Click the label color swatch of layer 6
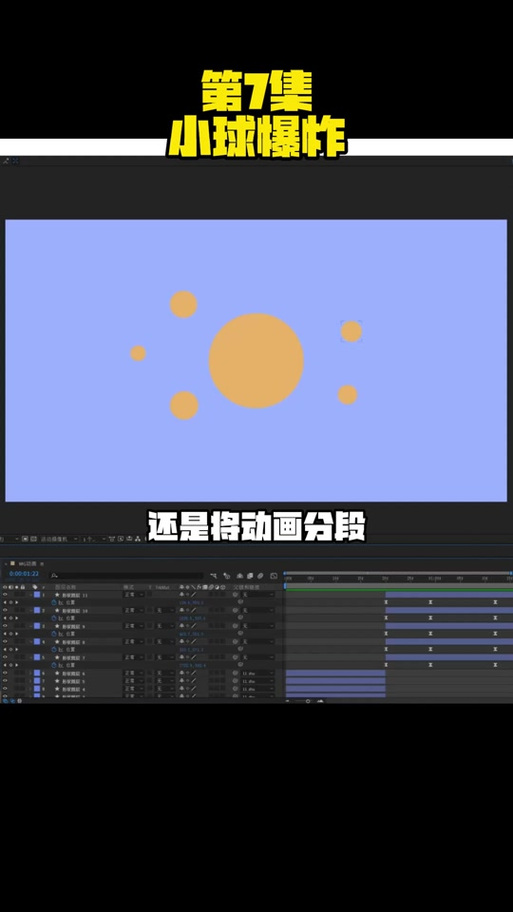This screenshot has height=912, width=513. [x=37, y=673]
